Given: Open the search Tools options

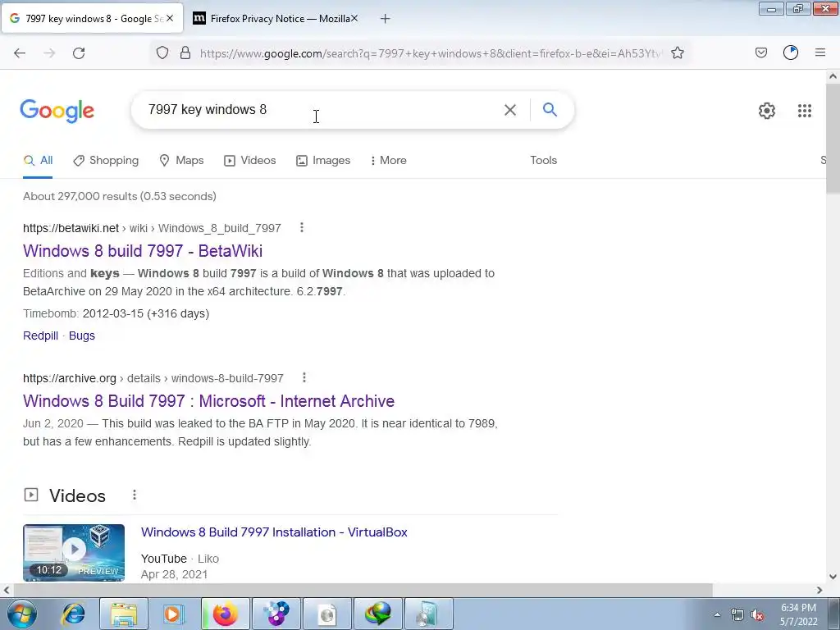Looking at the screenshot, I should (x=543, y=160).
